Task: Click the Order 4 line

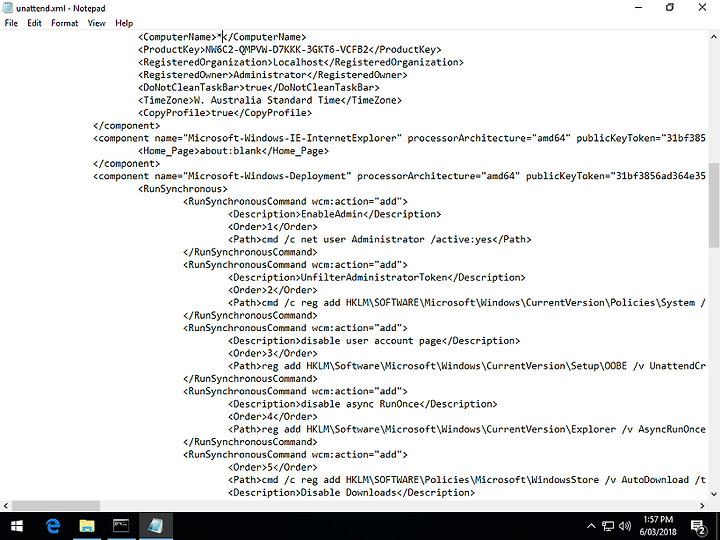Action: click(x=273, y=417)
